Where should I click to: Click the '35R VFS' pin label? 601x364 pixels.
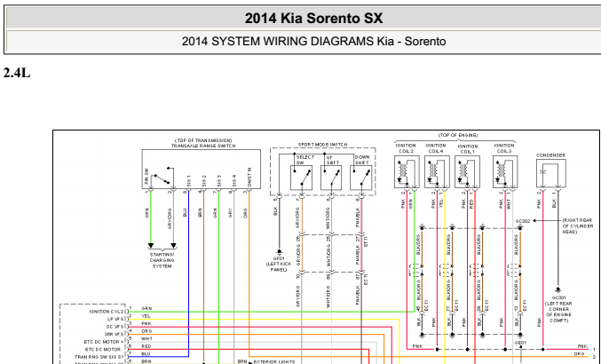(x=115, y=335)
